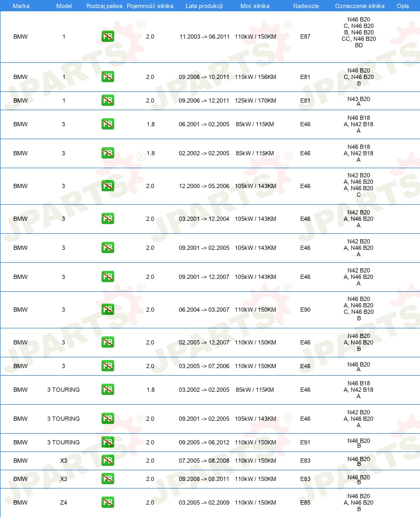Click the E91 body code cell
This screenshot has height=517, width=420.
[x=305, y=442]
